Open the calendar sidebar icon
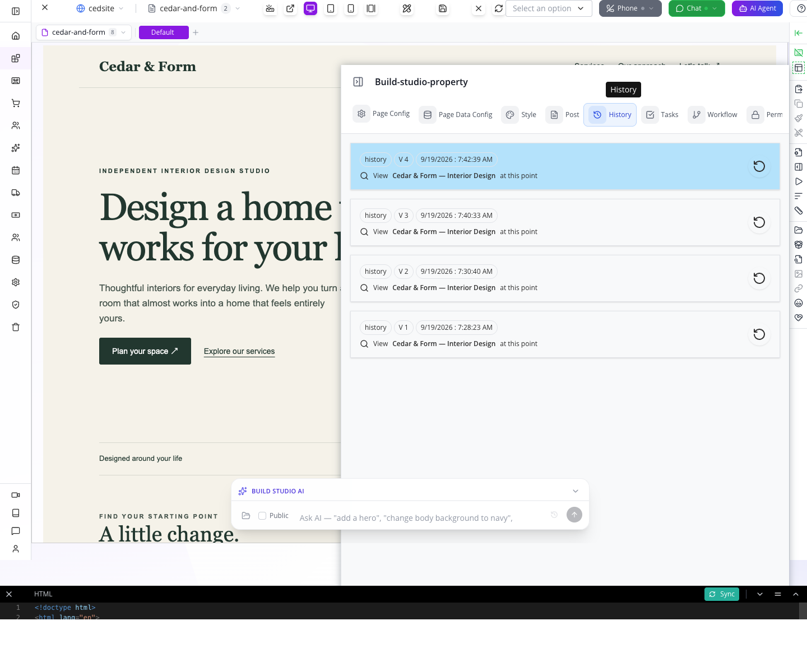Screen dimensions: 807x672 coord(16,170)
